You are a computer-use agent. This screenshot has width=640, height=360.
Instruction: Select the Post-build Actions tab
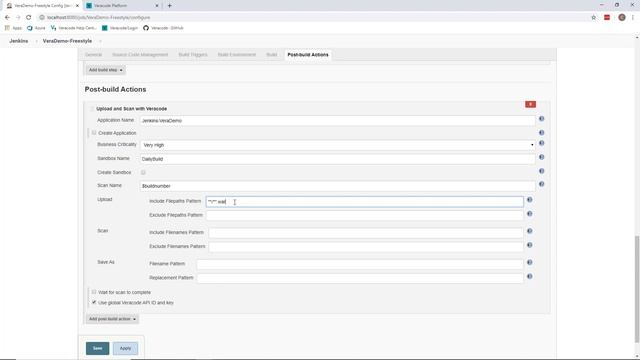point(308,55)
